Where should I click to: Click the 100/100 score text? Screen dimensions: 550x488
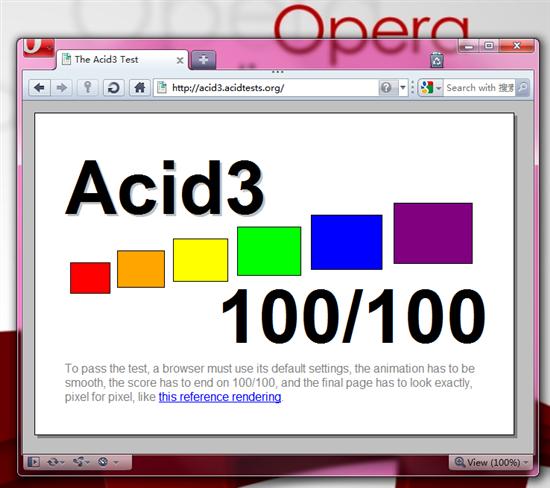click(354, 316)
